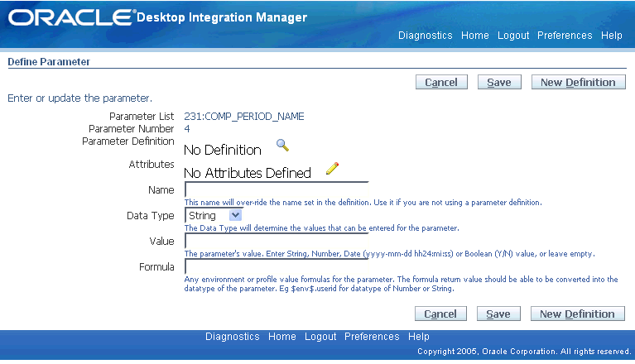The width and height of the screenshot is (635, 364).
Task: Select the No Definition text
Action: pos(223,150)
